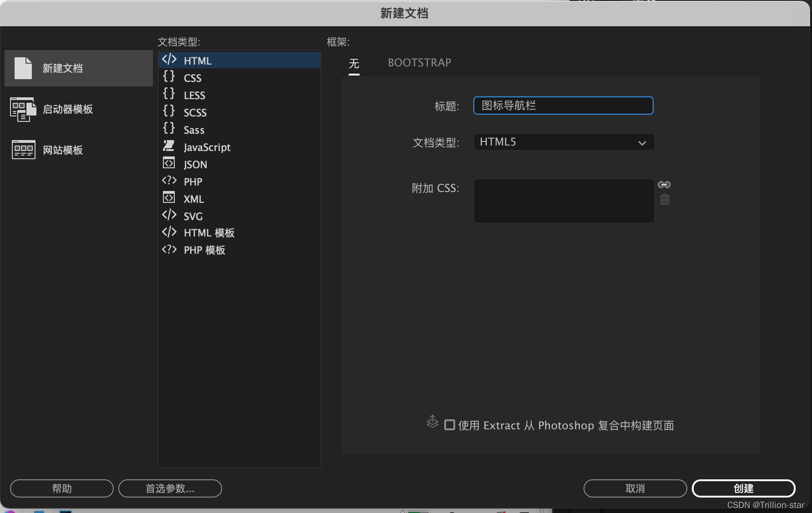The height and width of the screenshot is (513, 812).
Task: Click inside the 附加 CSS list box
Action: click(x=564, y=201)
